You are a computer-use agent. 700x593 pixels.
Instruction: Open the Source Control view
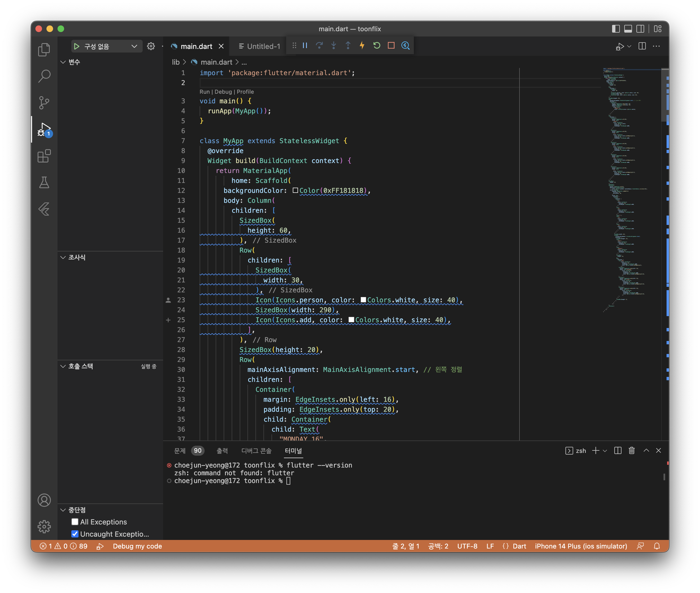point(44,103)
